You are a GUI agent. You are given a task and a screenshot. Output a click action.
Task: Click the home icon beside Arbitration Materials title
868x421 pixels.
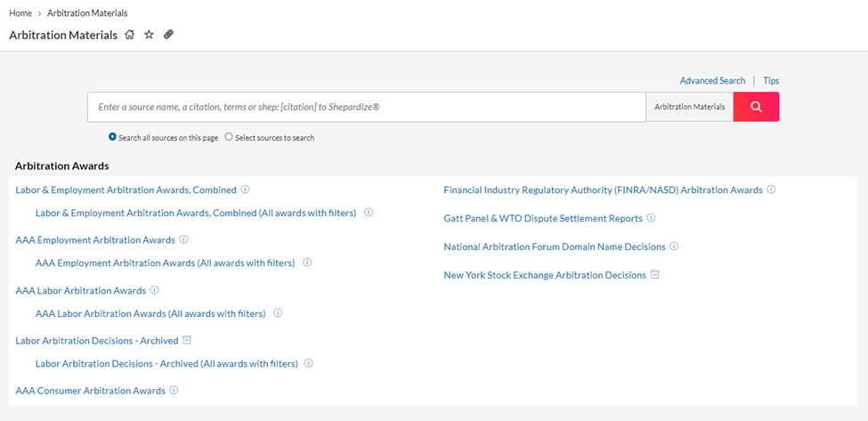click(x=130, y=35)
